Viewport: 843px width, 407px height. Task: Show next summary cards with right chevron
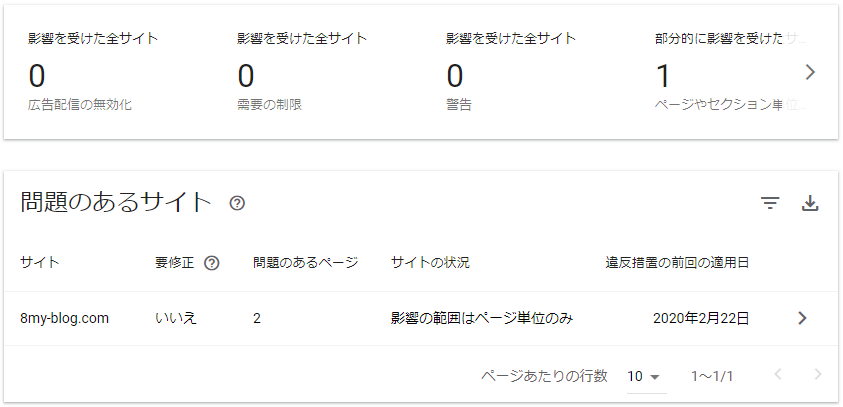coord(810,72)
